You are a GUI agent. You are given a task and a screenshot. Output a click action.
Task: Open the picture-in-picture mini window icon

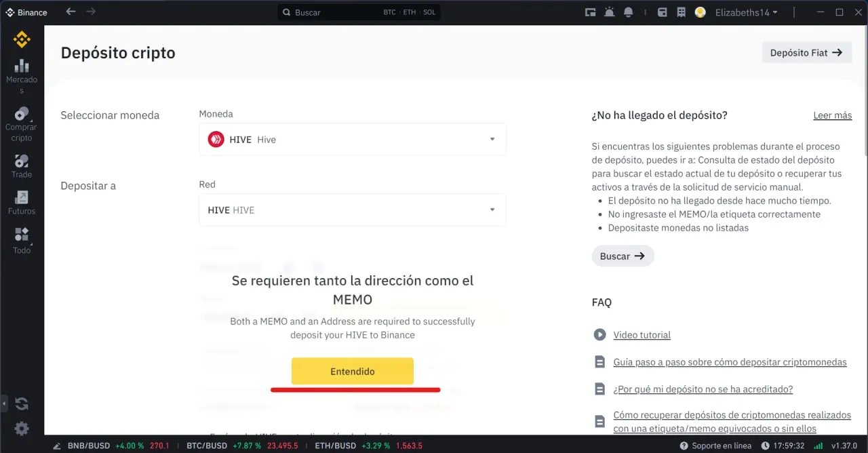click(590, 12)
